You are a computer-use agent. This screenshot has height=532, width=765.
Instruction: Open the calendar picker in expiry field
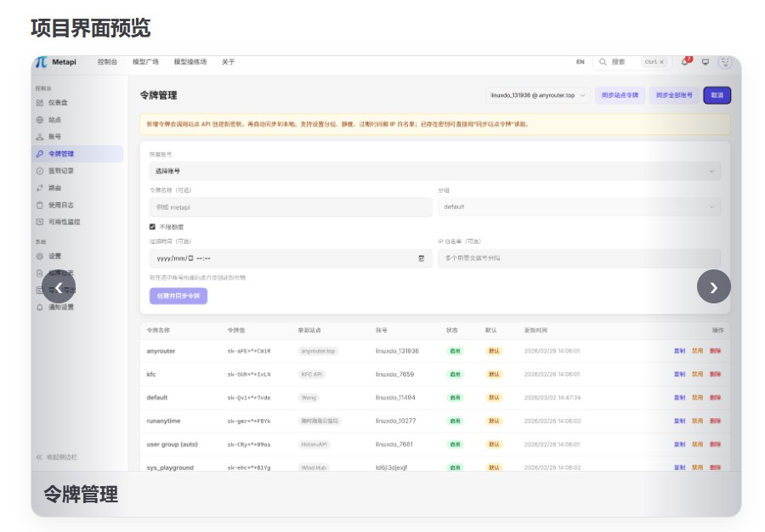pyautogui.click(x=422, y=258)
